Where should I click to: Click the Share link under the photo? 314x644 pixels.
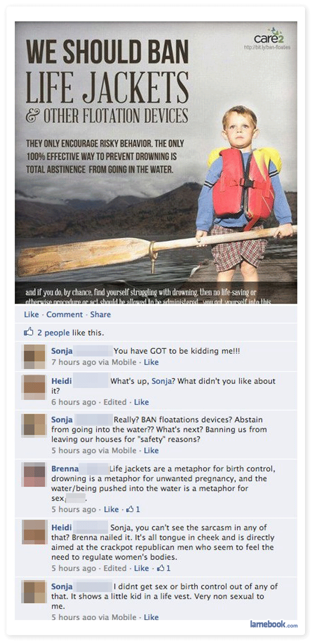pyautogui.click(x=101, y=314)
